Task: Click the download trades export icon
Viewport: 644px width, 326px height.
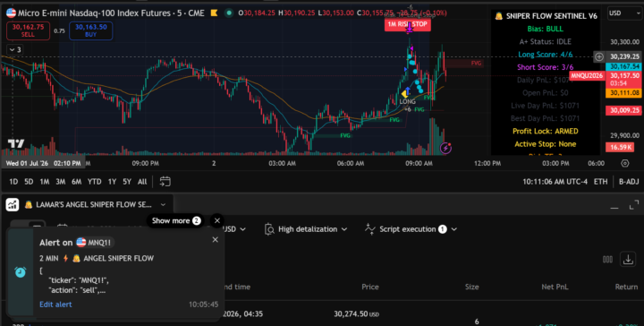Action: [628, 260]
